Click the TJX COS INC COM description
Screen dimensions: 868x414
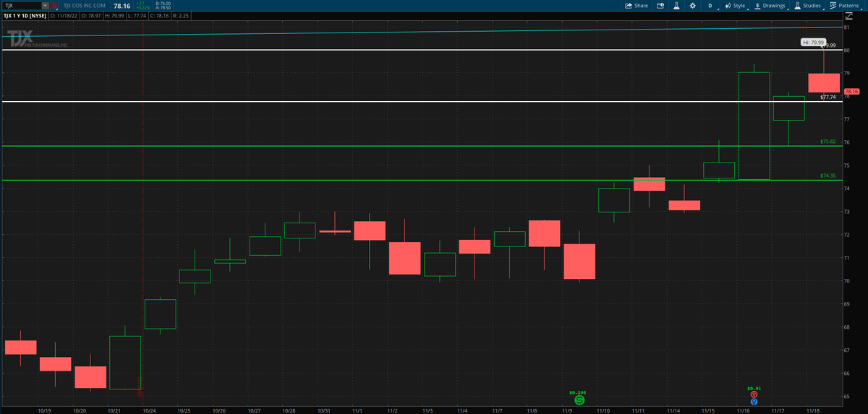(x=83, y=6)
